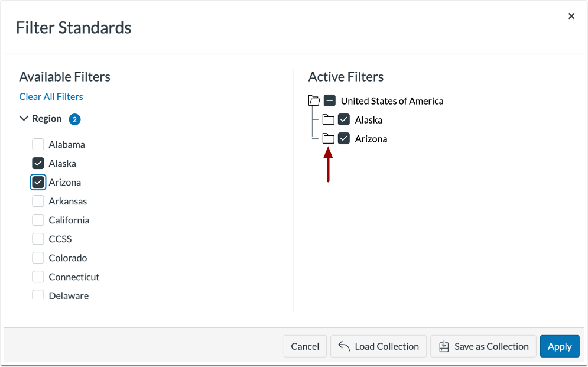The width and height of the screenshot is (588, 367).
Task: Enable the Alabama filter checkbox
Action: click(x=38, y=144)
